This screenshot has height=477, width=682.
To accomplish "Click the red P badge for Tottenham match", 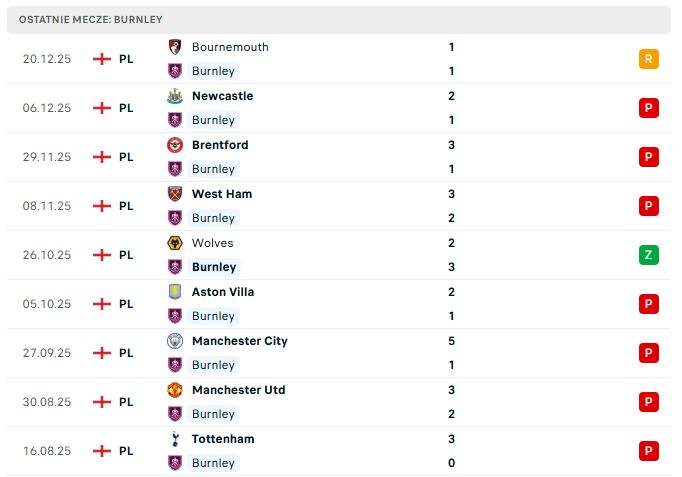I will [x=649, y=451].
